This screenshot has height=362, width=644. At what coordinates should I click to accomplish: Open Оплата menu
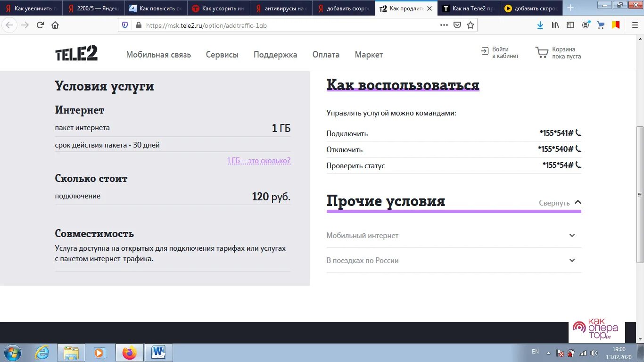tap(326, 55)
